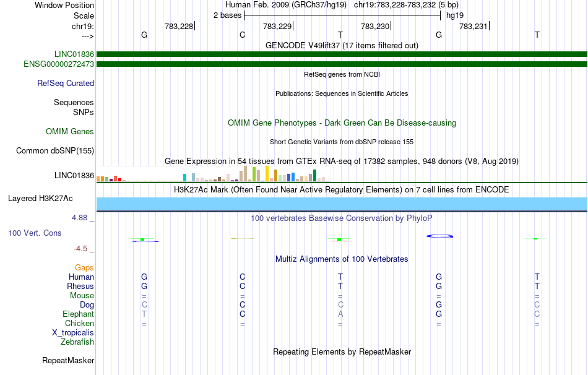Click the Mouse alignment row label
This screenshot has width=588, height=375.
point(82,296)
